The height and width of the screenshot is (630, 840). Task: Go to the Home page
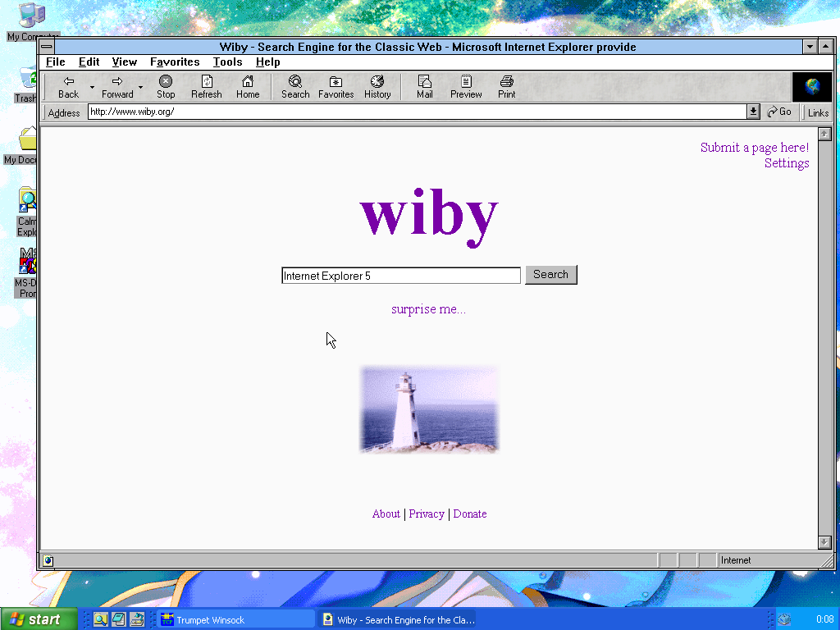tap(248, 86)
